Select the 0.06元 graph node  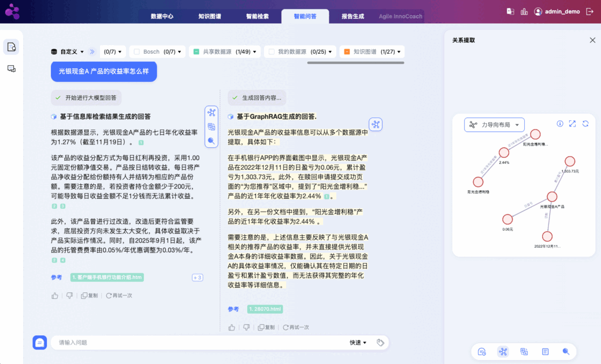coord(507,219)
